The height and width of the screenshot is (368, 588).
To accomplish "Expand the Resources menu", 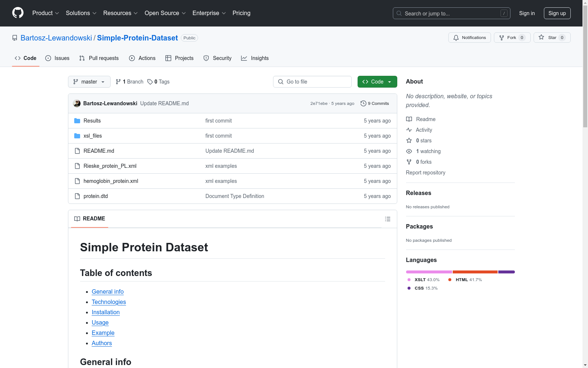I will click(121, 13).
